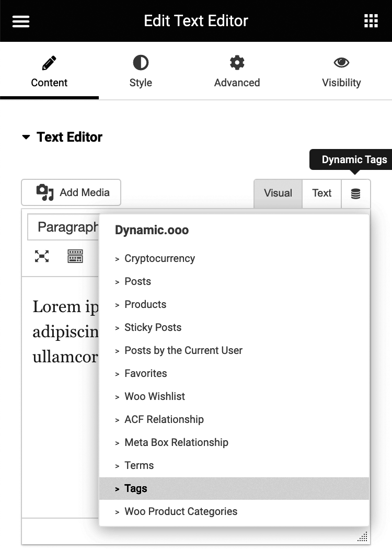Open Advanced settings gear icon
The image size is (392, 550).
point(237,62)
